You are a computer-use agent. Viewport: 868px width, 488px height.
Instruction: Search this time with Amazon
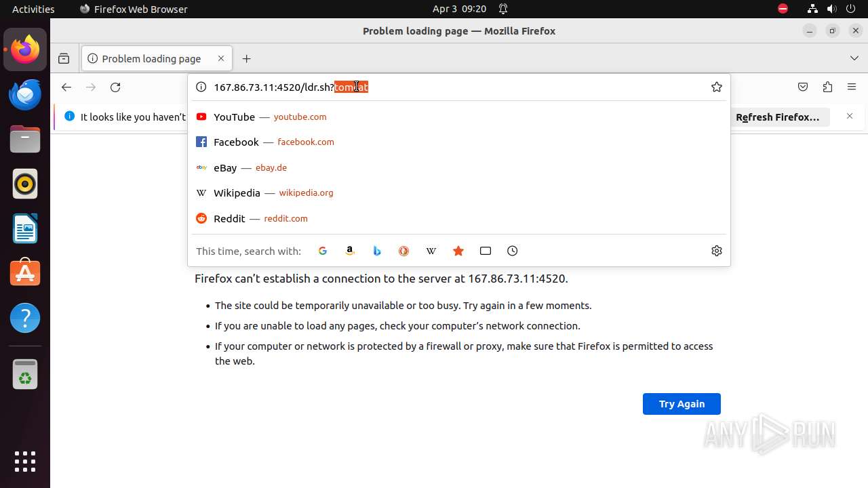(350, 251)
